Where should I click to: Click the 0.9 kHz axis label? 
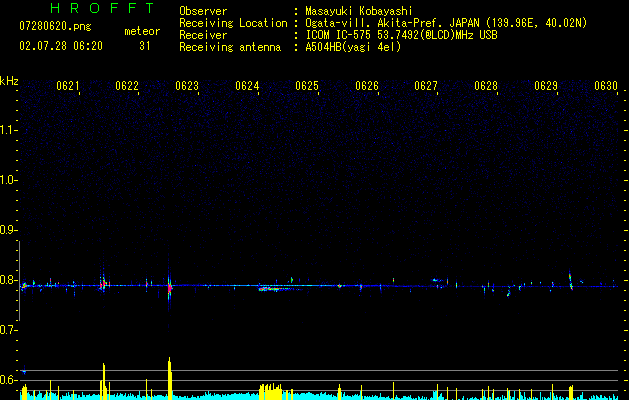(x=8, y=230)
